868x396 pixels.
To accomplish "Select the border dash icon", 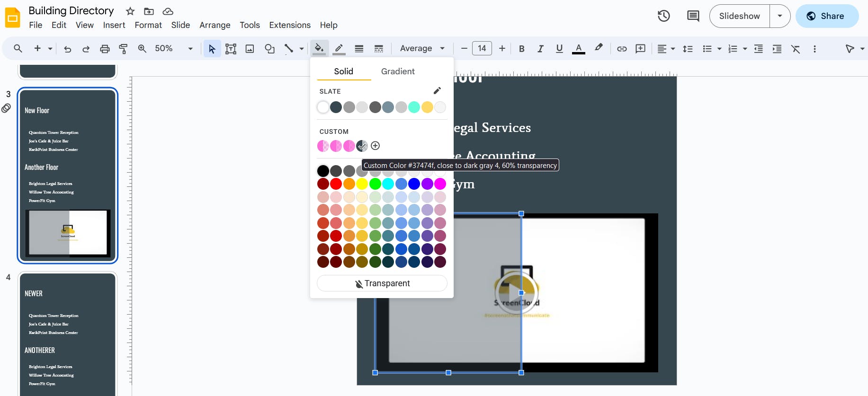I will 378,48.
